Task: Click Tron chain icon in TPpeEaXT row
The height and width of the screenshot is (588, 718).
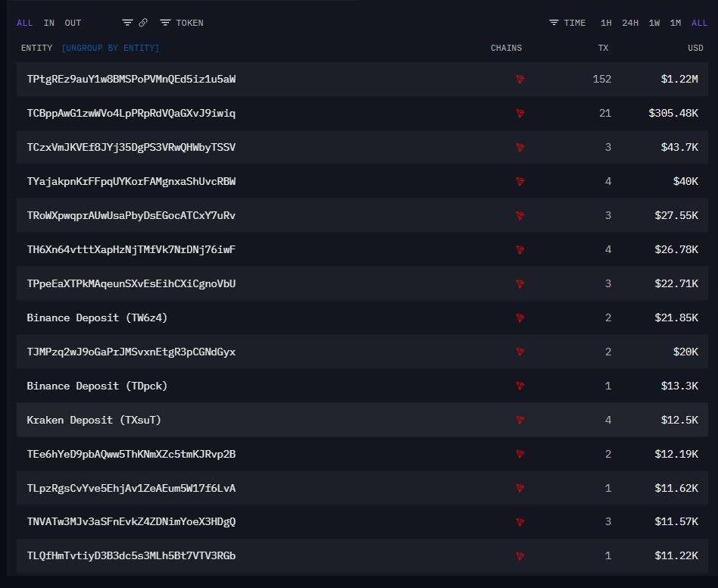Action: click(x=520, y=283)
